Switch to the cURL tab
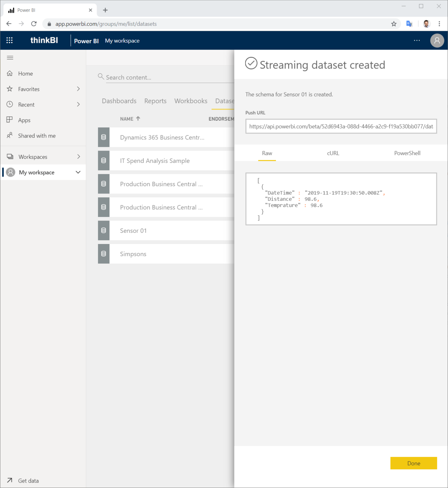The width and height of the screenshot is (448, 488). pyautogui.click(x=333, y=153)
